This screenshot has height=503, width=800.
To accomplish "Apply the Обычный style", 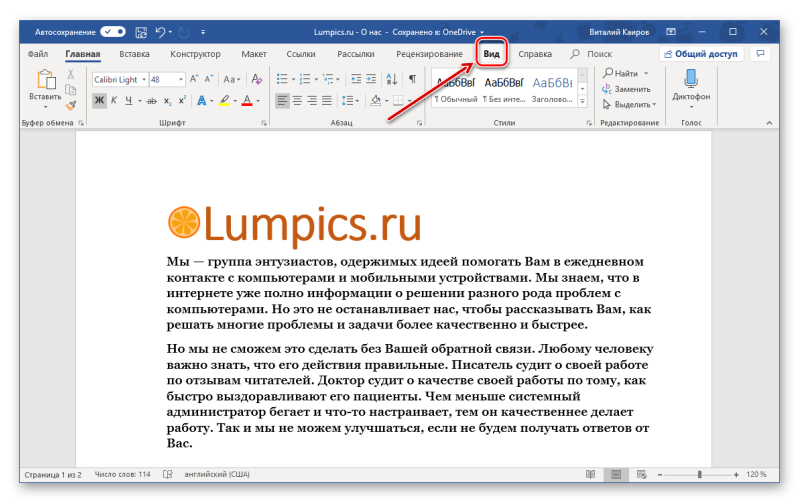I will pos(456,90).
